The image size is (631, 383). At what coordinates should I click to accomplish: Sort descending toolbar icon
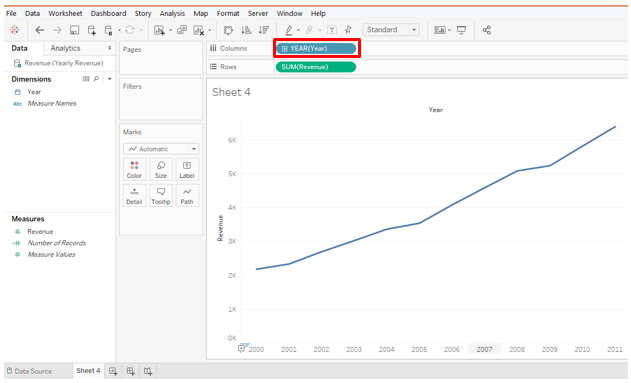pos(264,30)
